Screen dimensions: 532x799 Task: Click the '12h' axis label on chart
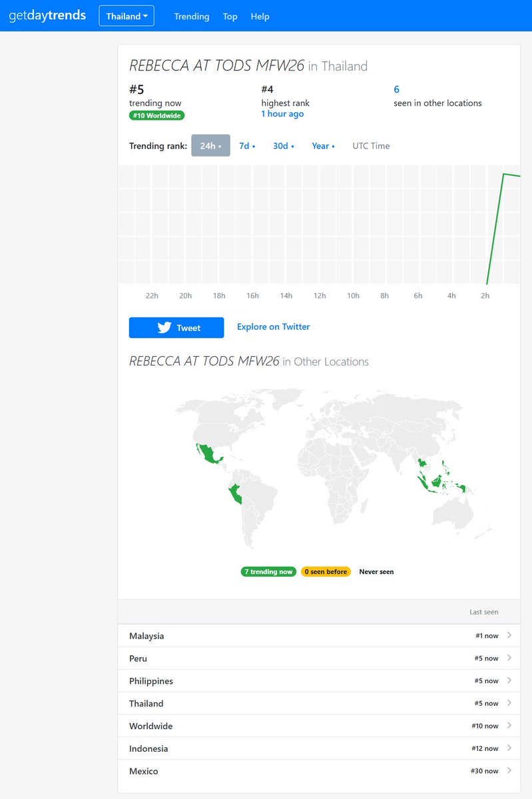[320, 296]
